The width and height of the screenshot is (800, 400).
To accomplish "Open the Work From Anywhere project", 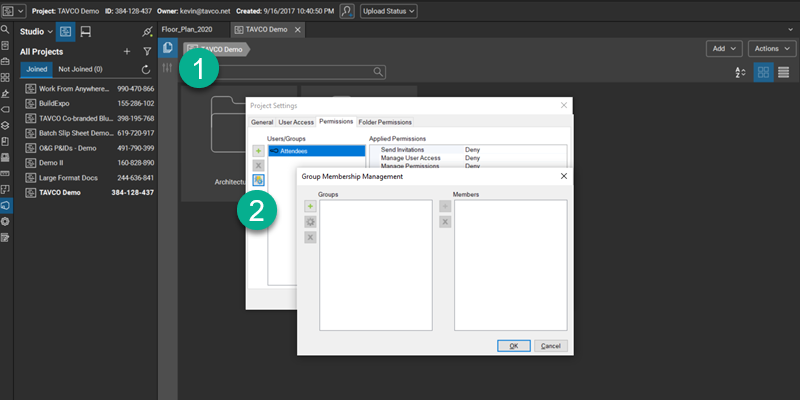I will tap(90, 89).
